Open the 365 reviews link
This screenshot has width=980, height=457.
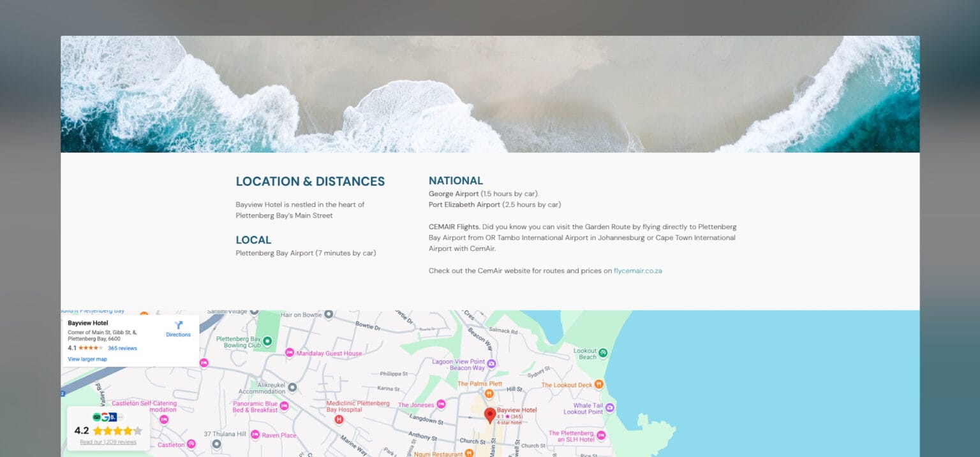[x=122, y=349]
